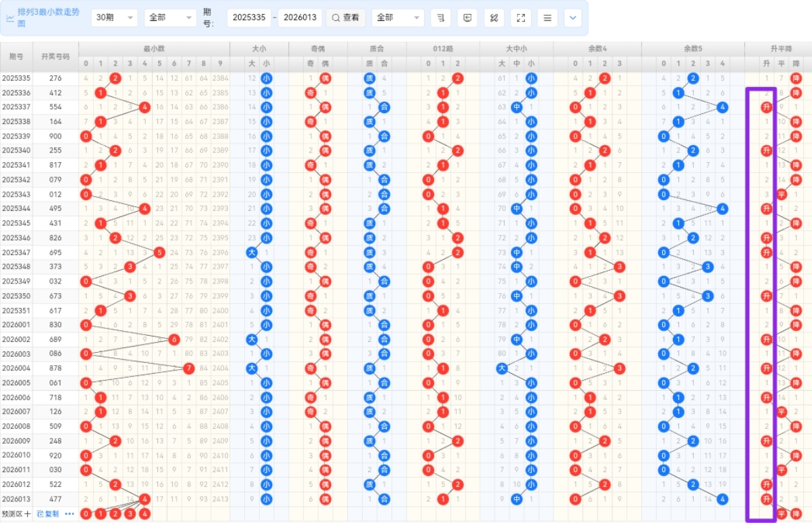Select winning number 477 in row 2026013

pyautogui.click(x=56, y=499)
